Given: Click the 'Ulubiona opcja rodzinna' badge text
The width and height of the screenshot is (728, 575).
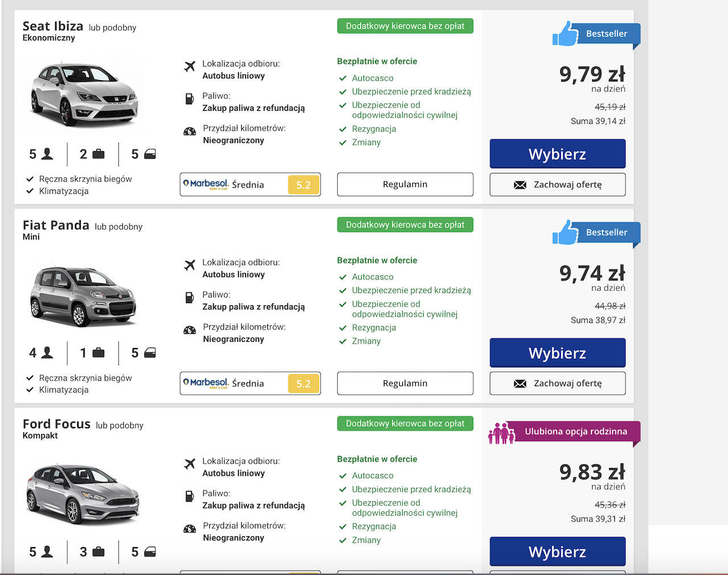Looking at the screenshot, I should [576, 432].
